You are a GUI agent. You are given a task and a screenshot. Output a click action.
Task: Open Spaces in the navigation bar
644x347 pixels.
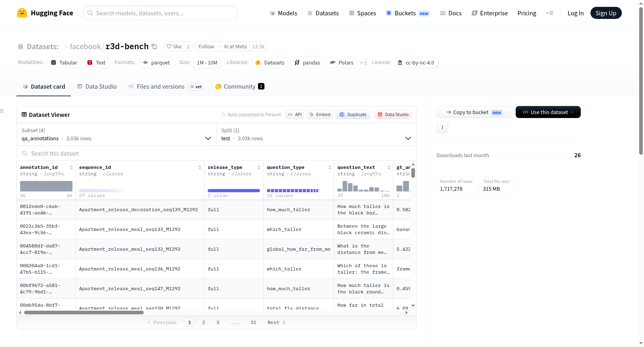[x=362, y=13]
